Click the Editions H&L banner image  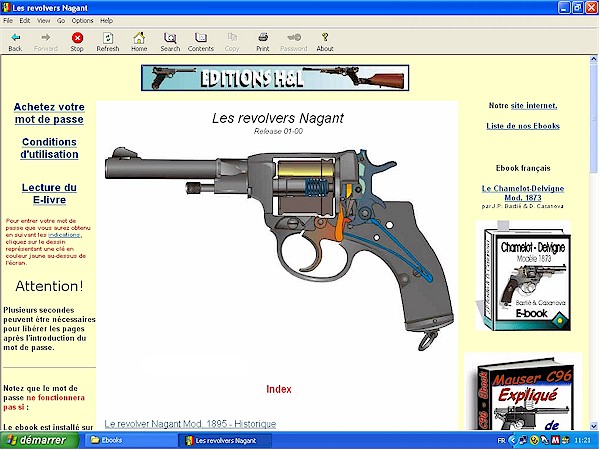[275, 78]
